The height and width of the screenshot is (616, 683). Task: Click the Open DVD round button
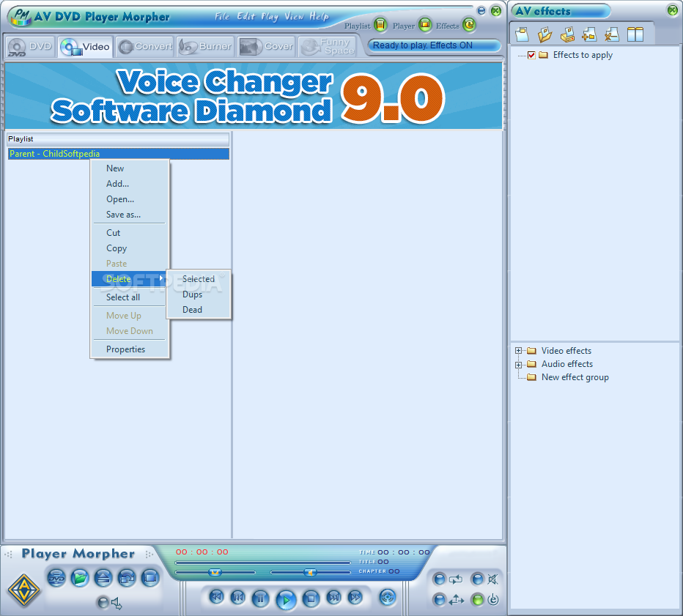[x=56, y=578]
